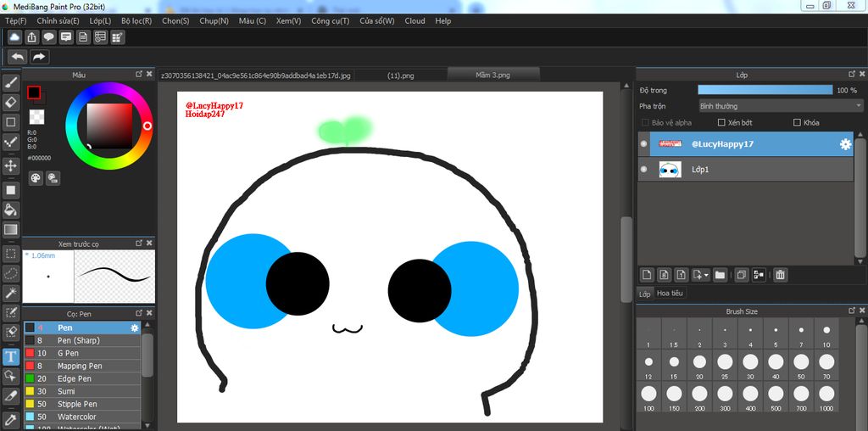Click the canvas vertical scrollbar
The height and width of the screenshot is (431, 868).
tap(626, 260)
